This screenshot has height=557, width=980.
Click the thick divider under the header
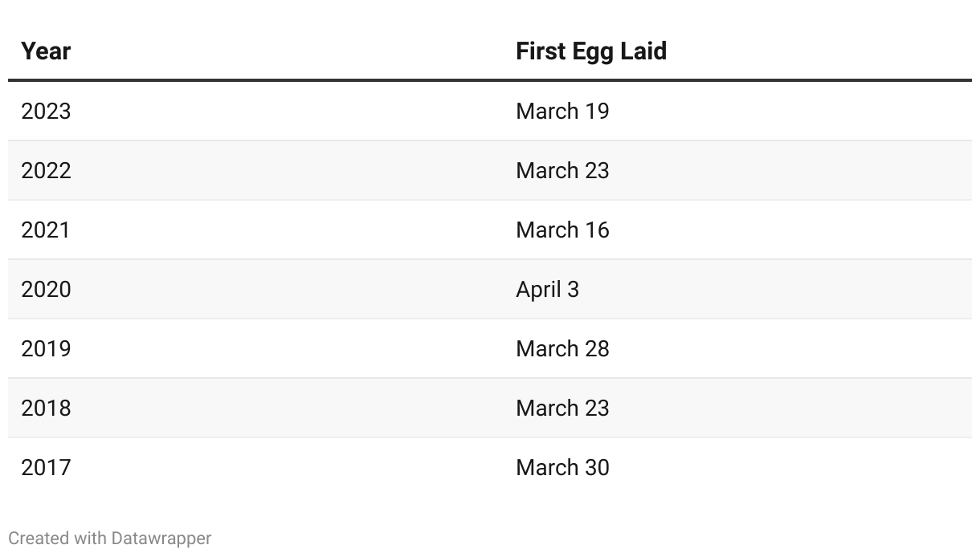490,80
